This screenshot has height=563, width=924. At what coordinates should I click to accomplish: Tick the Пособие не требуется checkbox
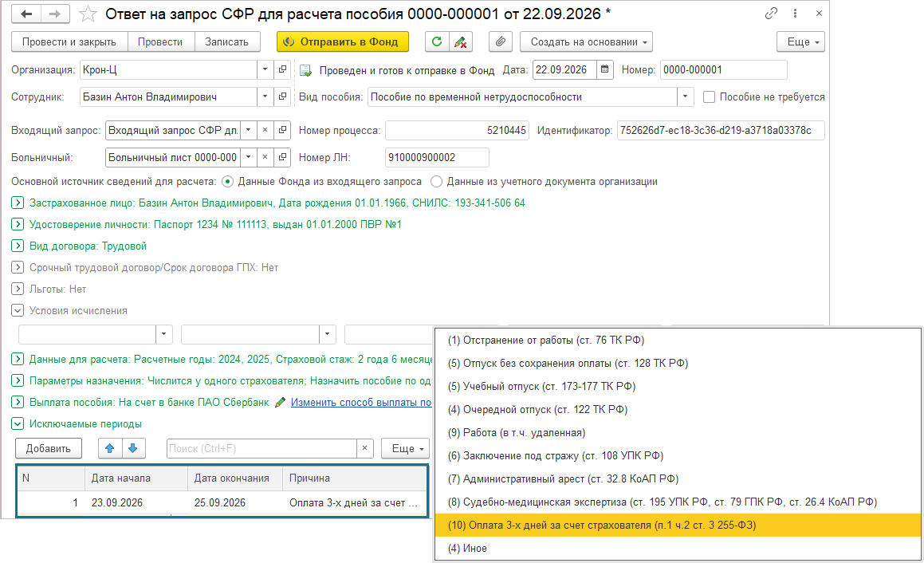coord(709,96)
